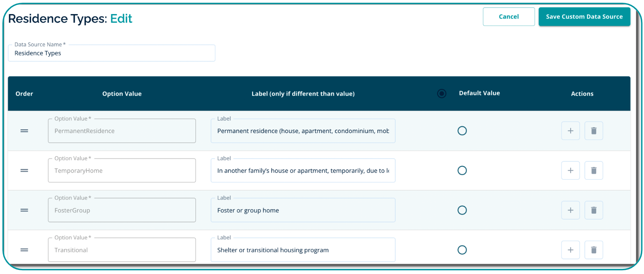The image size is (644, 274).
Task: Choose Transitional as the default value
Action: 462,250
